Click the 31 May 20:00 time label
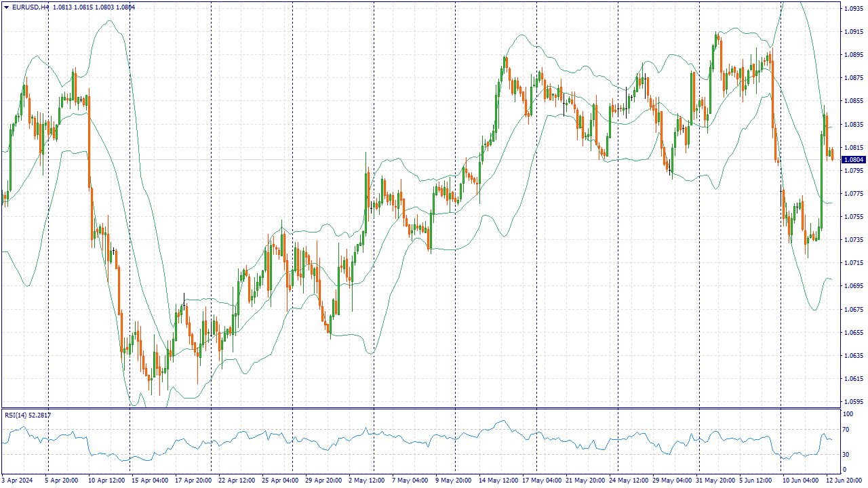 click(715, 481)
